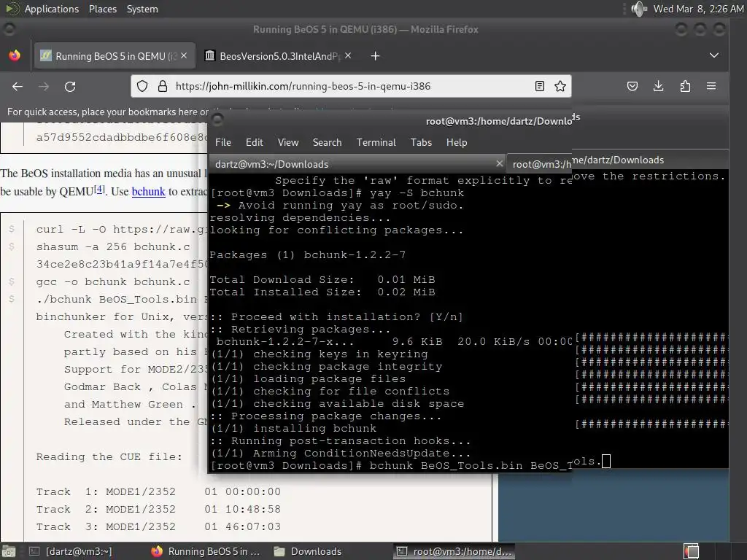
Task: Go back in Firefox history
Action: click(18, 86)
